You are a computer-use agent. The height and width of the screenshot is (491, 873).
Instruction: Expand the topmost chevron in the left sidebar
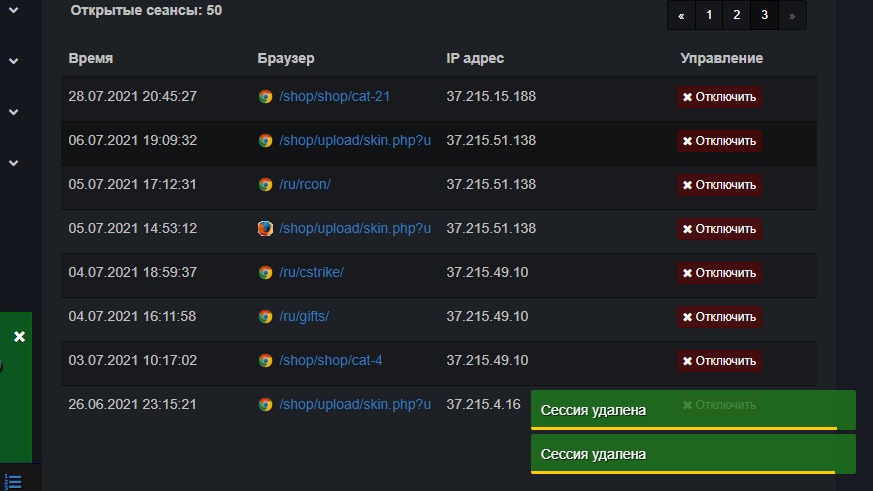14,10
